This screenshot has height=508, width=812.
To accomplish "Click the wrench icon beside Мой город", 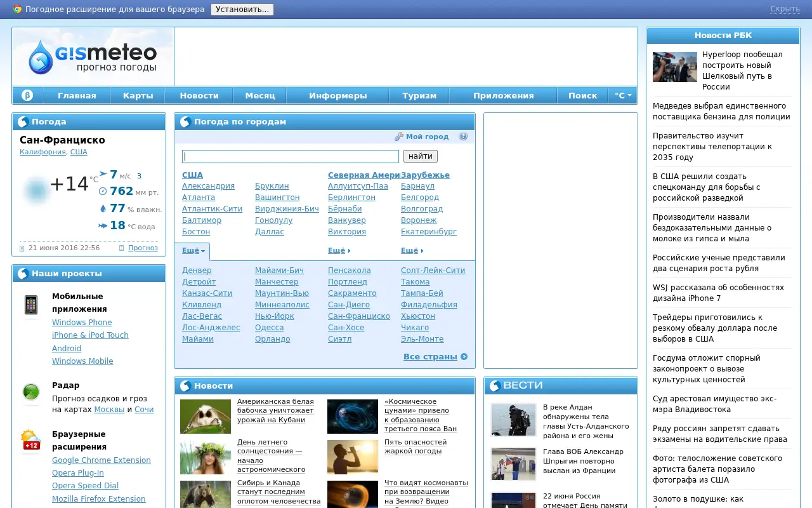I will 399,137.
